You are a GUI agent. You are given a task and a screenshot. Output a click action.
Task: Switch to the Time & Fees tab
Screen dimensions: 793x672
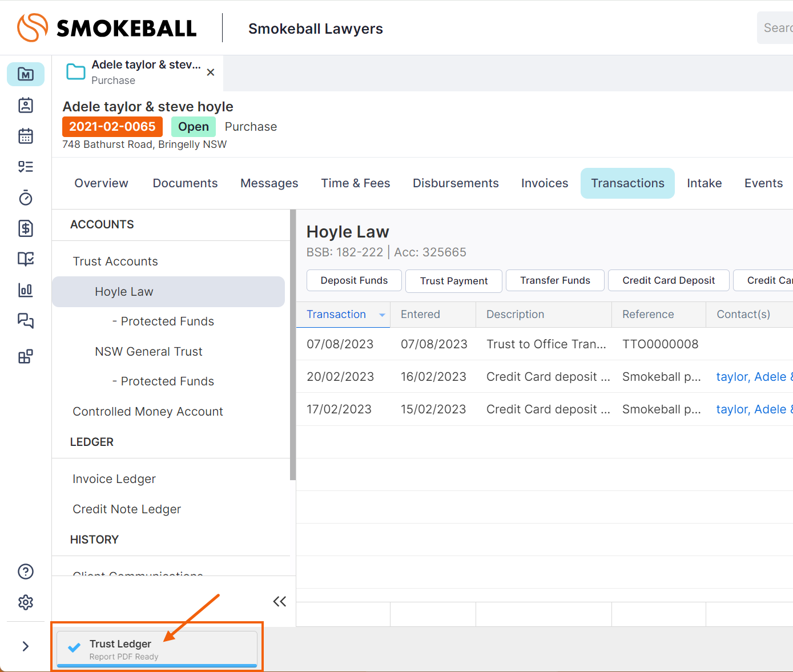pos(355,183)
